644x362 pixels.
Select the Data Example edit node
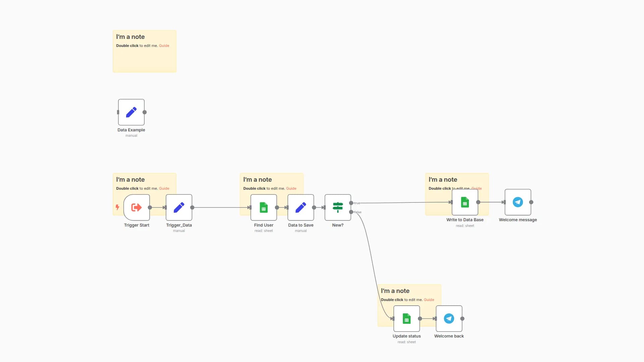tap(131, 112)
